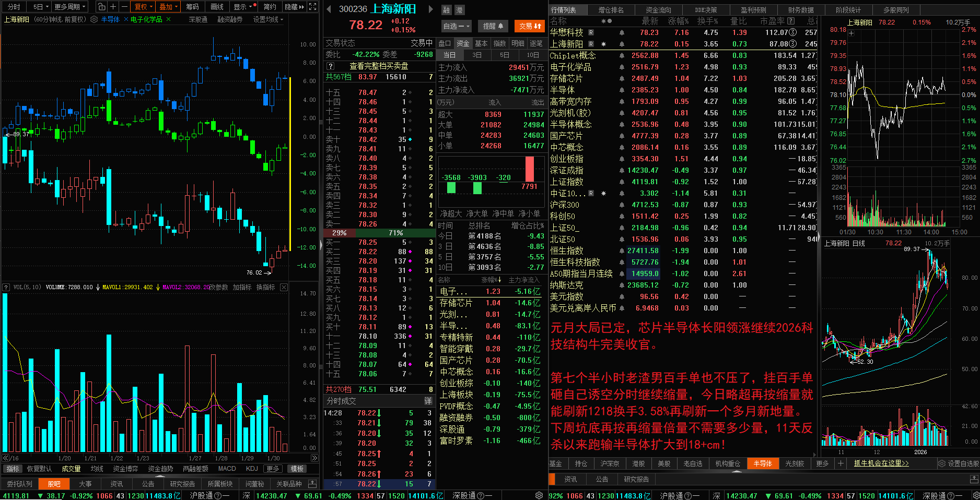Switch to 分时 intraday chart
This screenshot has width=980, height=500.
tap(14, 7)
